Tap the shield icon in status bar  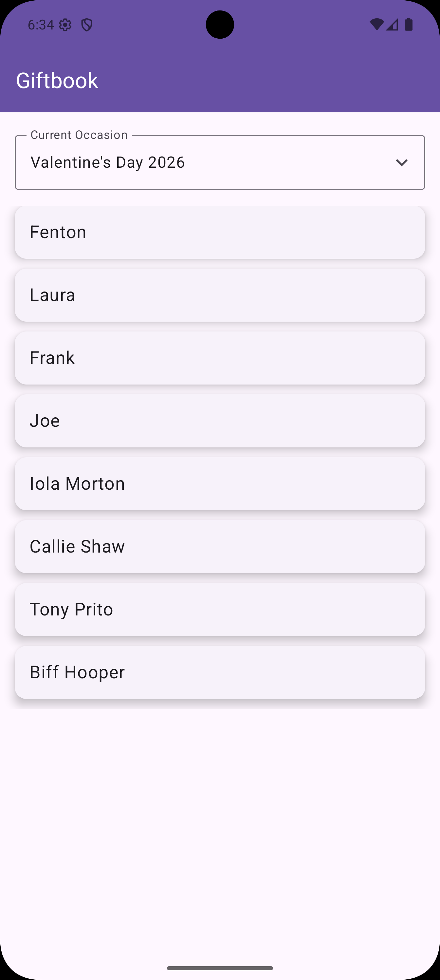(87, 25)
